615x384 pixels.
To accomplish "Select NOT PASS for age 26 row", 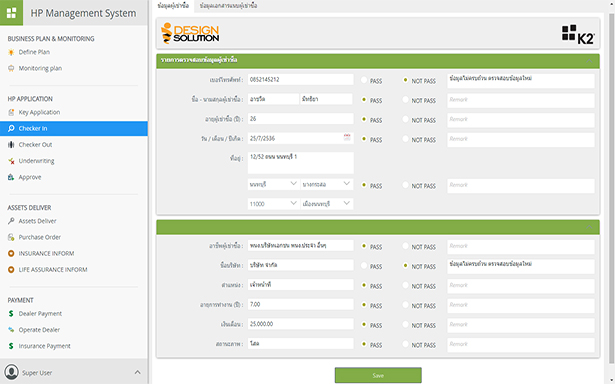I will 406,119.
